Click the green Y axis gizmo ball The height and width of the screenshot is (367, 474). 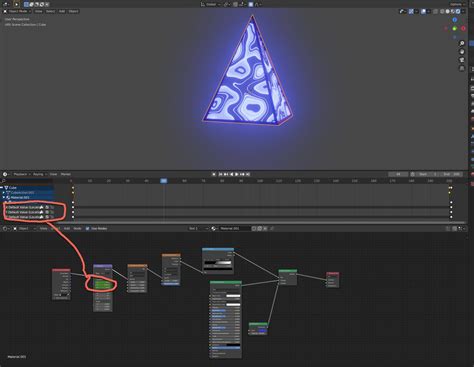click(455, 29)
